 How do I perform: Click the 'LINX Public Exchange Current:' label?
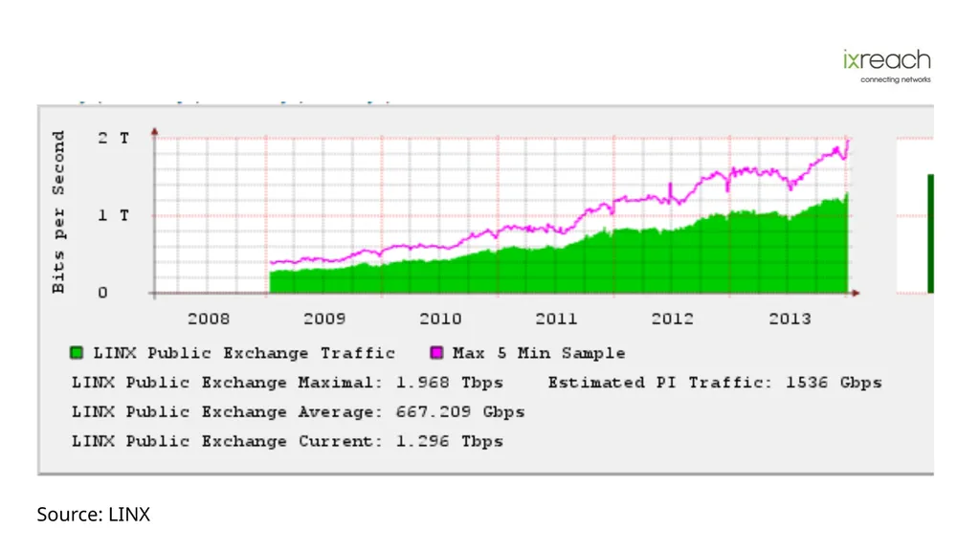click(227, 441)
